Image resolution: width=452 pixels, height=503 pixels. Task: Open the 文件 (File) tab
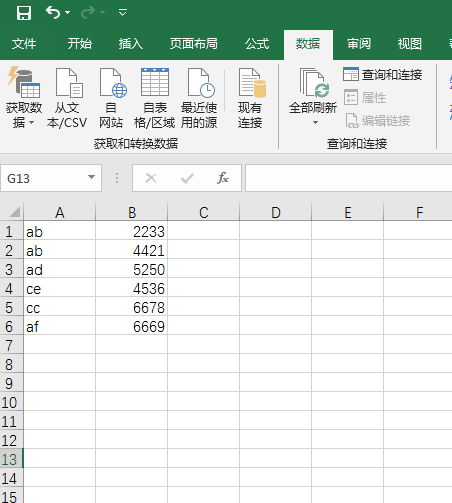(24, 44)
